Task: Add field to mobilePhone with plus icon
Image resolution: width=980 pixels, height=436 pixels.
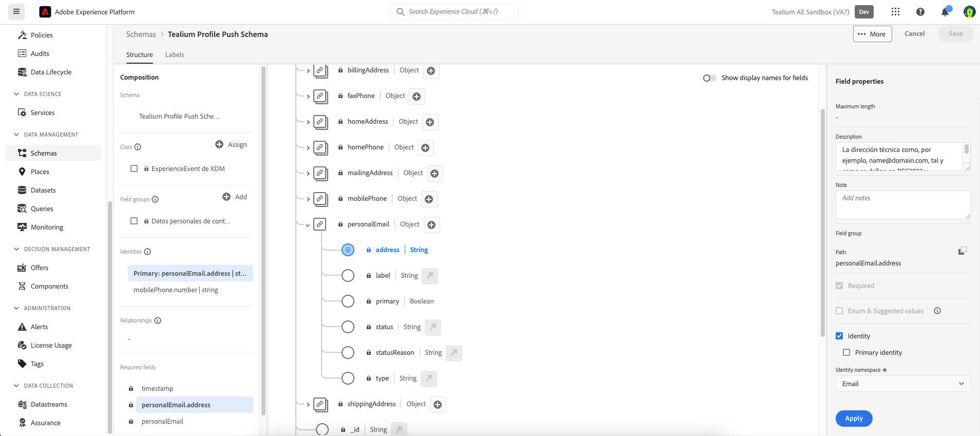Action: tap(429, 199)
